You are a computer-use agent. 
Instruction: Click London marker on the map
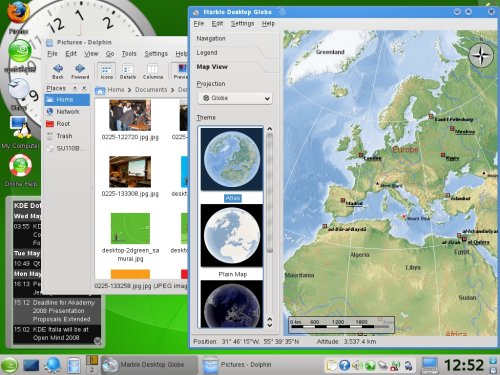click(360, 155)
